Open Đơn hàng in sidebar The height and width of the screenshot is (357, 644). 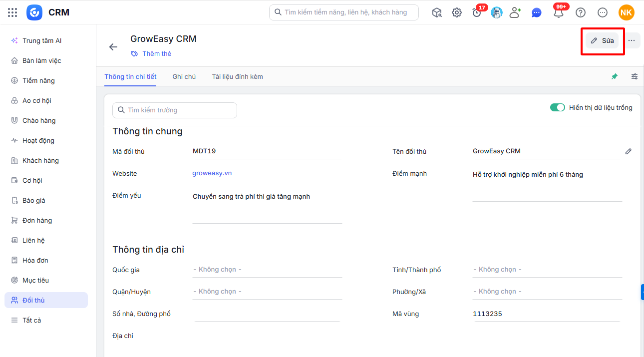coord(46,220)
